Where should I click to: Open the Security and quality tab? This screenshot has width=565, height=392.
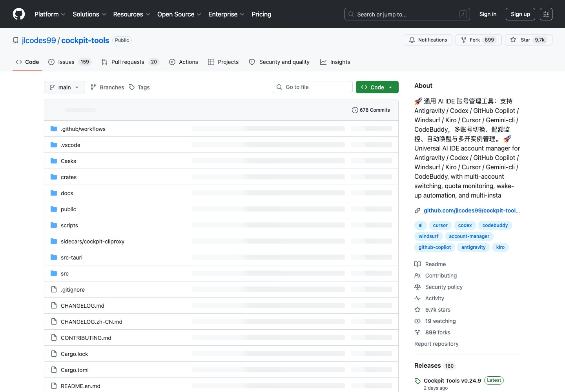click(x=279, y=62)
